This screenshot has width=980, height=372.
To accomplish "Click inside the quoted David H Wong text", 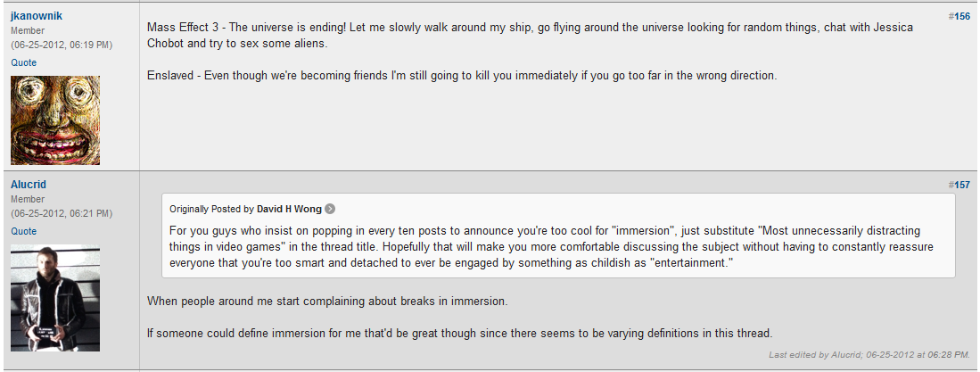I will [x=553, y=246].
